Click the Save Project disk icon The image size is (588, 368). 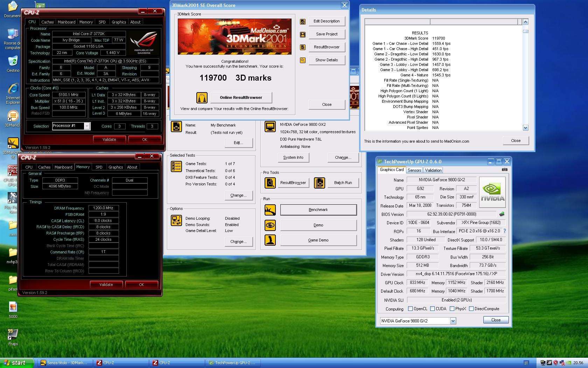[303, 34]
